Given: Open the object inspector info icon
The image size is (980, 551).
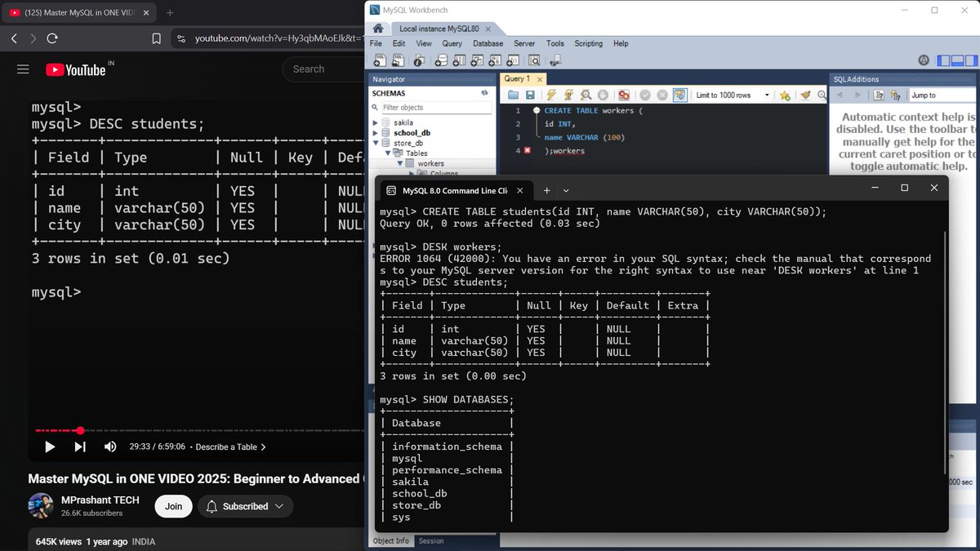Looking at the screenshot, I should (419, 60).
